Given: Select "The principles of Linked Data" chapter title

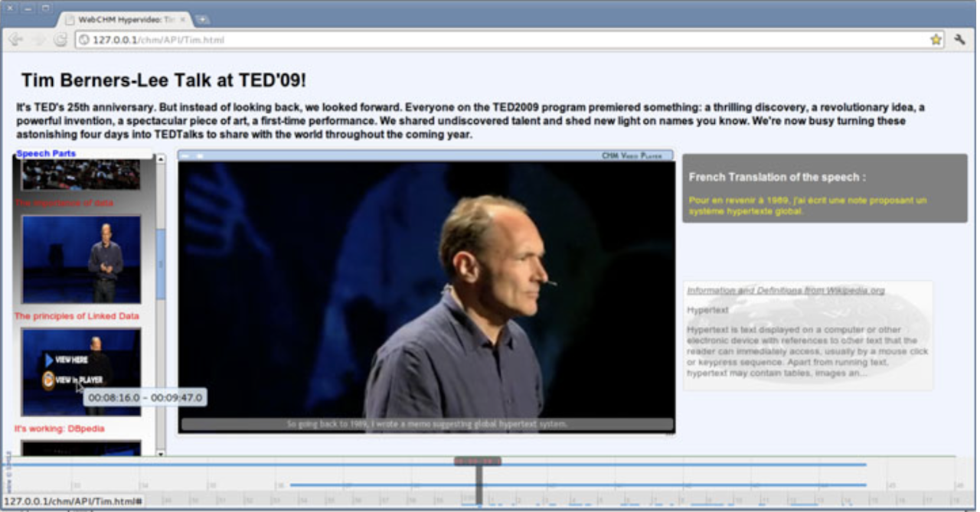Looking at the screenshot, I should coord(77,316).
